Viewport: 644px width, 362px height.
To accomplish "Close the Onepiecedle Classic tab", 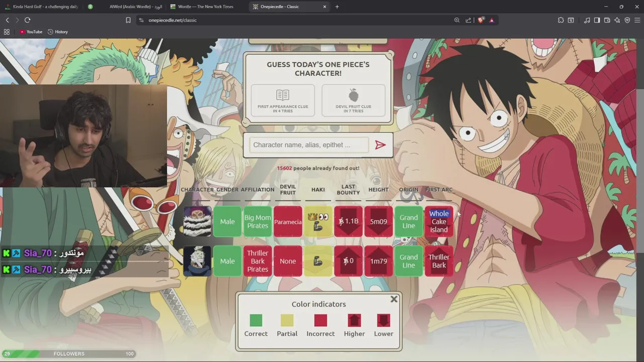I will (x=325, y=7).
